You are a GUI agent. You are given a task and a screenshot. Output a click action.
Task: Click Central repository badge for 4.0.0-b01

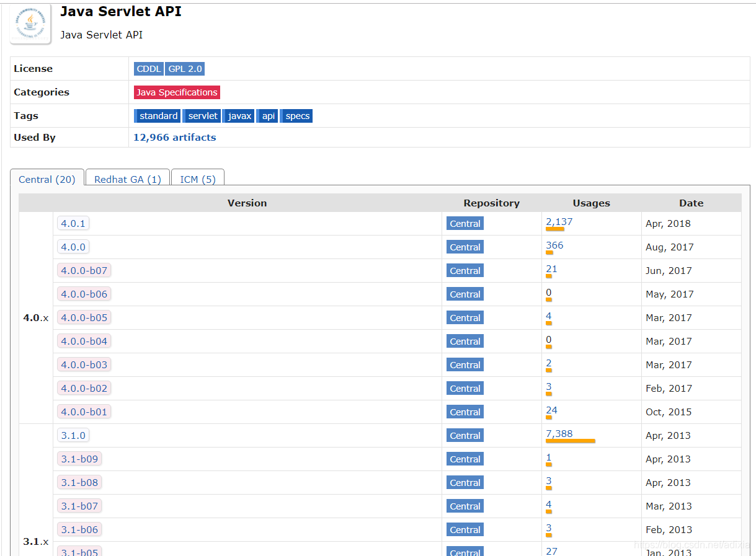(x=465, y=412)
